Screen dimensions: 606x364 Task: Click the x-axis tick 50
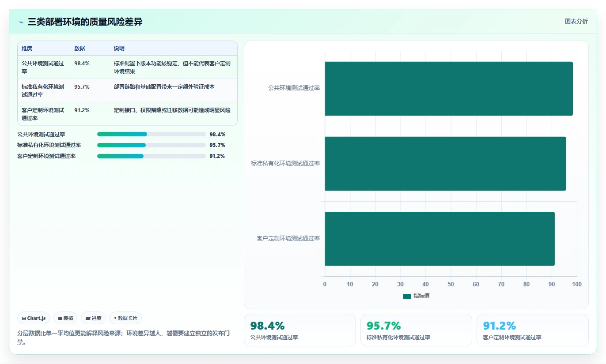pyautogui.click(x=451, y=285)
